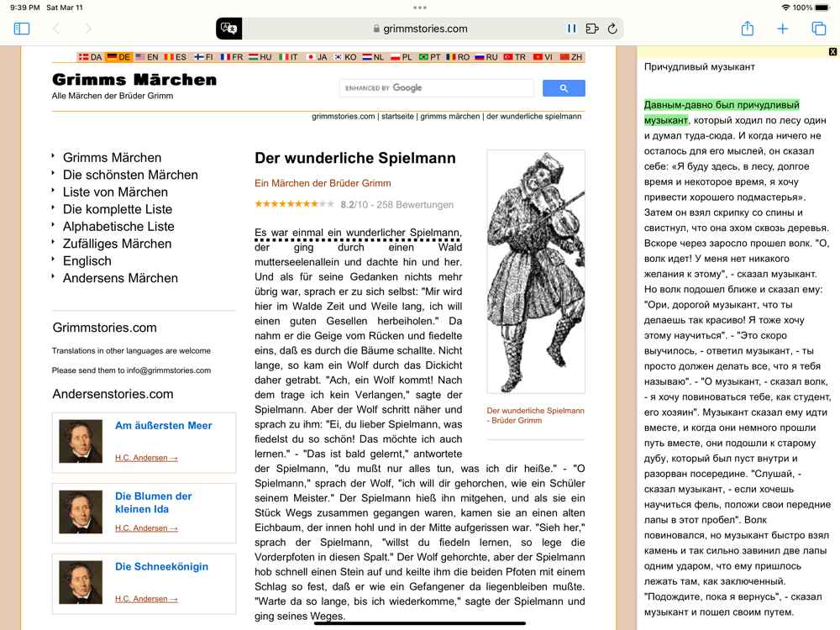Viewport: 840px width, 630px height.
Task: Open Die Schneekönigin story
Action: pyautogui.click(x=162, y=566)
